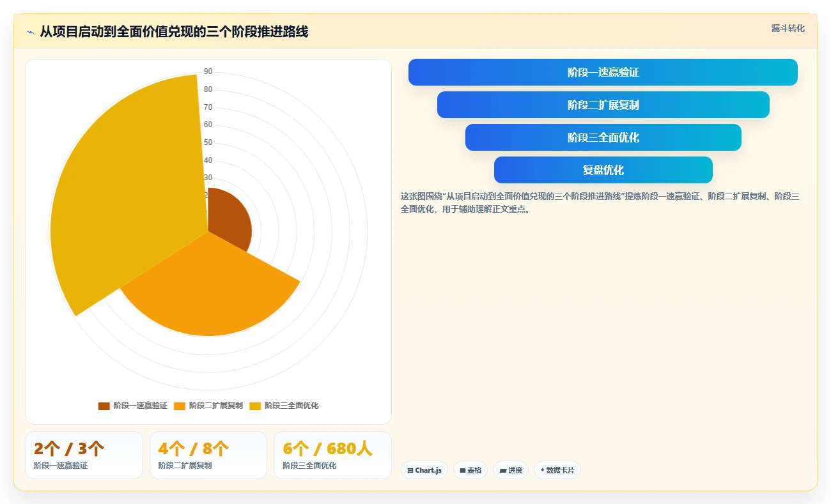Select the 阶段三全面优化 funnel bar

(x=603, y=137)
